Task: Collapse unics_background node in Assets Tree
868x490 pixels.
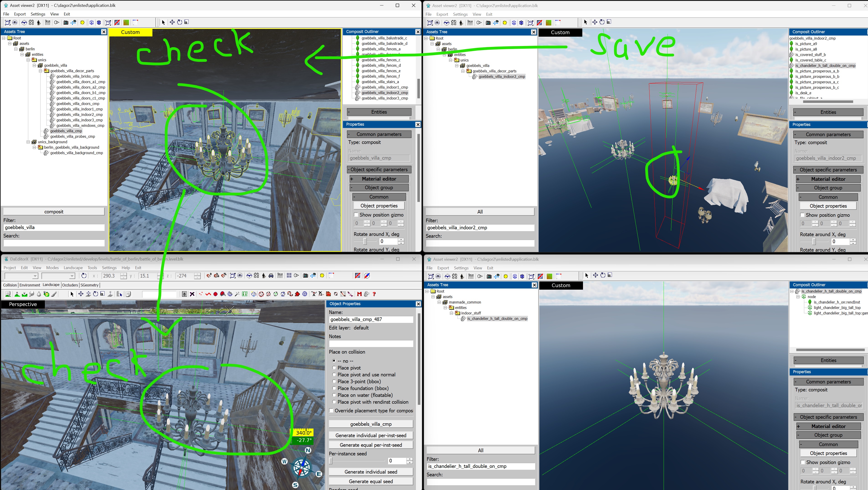Action: tap(28, 142)
